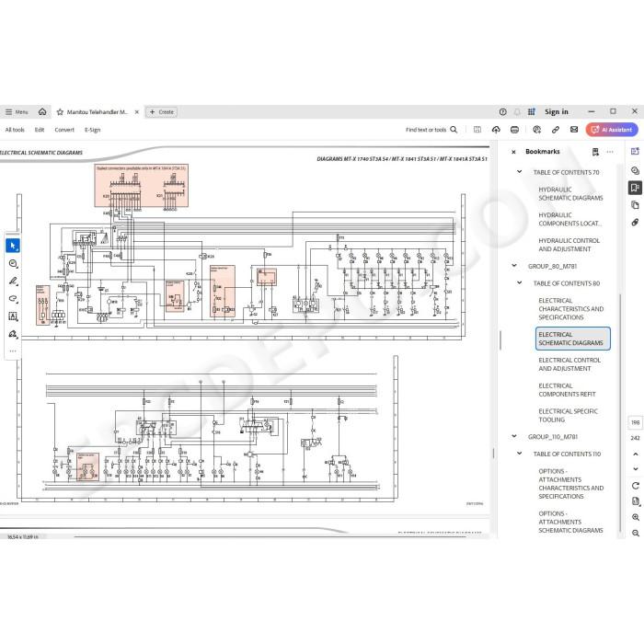Close the Bookmarks panel

(513, 152)
